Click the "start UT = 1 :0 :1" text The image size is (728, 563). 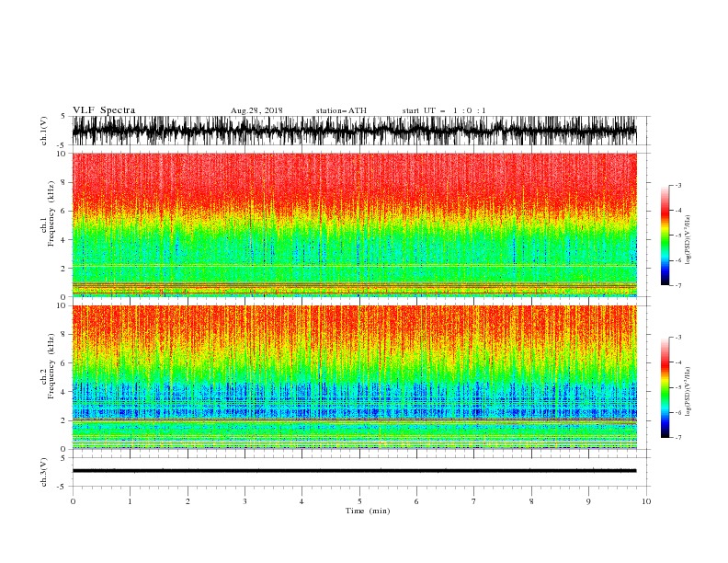tap(444, 110)
